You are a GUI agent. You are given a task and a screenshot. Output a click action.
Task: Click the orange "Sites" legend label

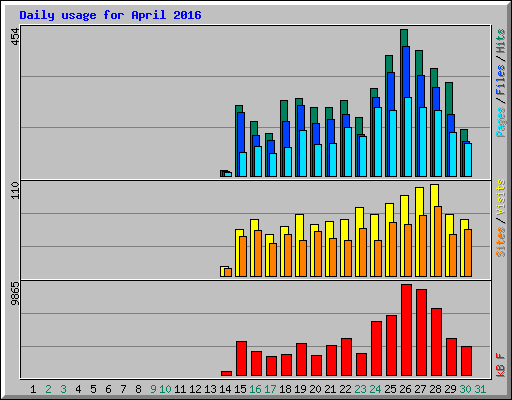[500, 242]
